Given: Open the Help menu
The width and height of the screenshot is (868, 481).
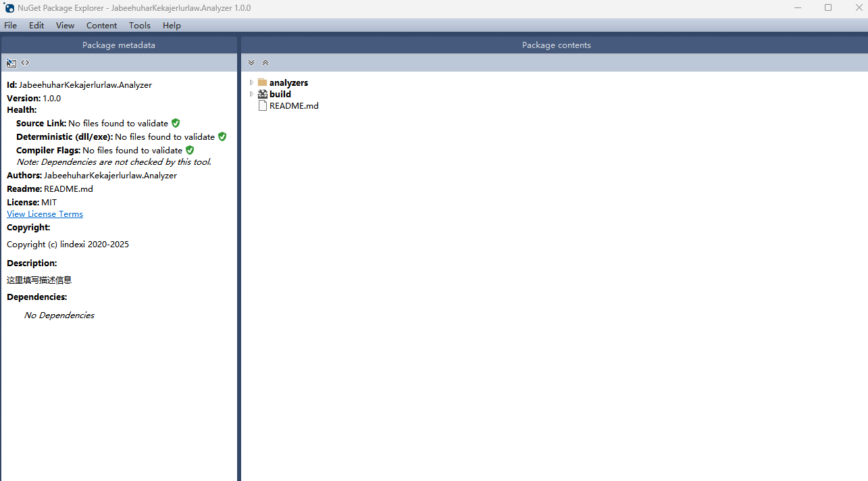Looking at the screenshot, I should tap(172, 25).
